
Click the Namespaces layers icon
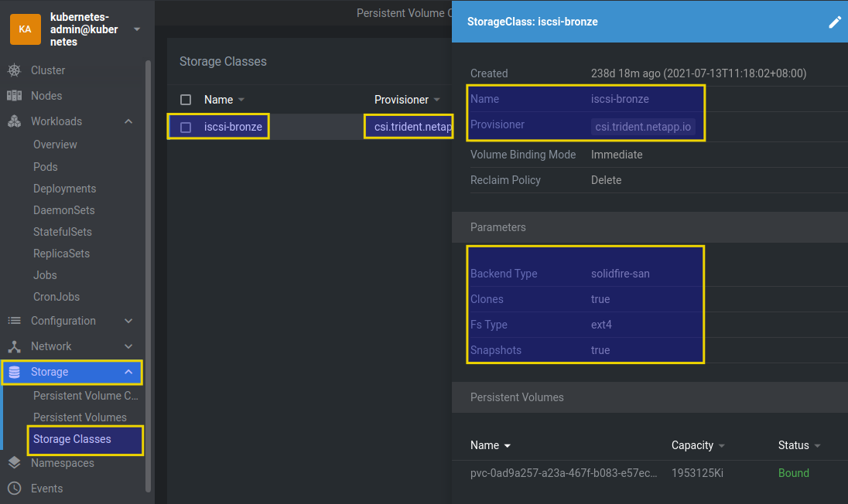(14, 463)
